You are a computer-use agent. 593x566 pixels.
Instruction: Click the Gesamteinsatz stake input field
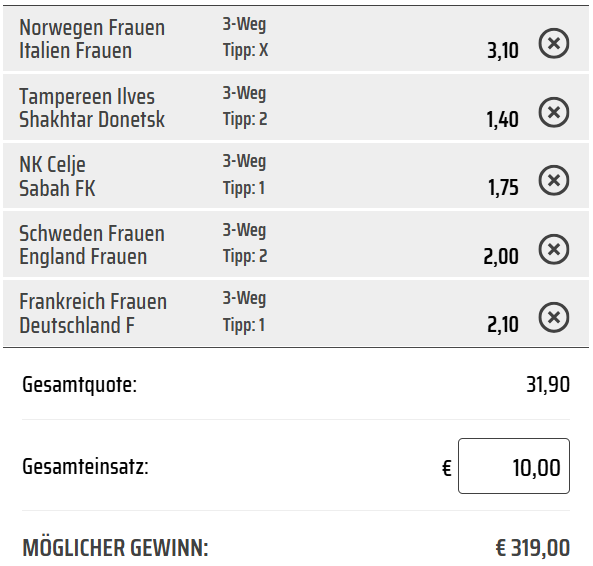click(x=514, y=466)
